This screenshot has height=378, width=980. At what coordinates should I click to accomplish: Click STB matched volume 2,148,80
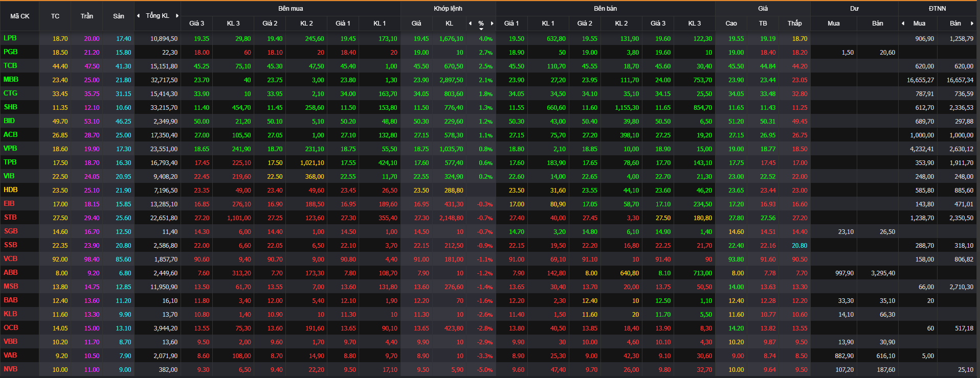451,218
